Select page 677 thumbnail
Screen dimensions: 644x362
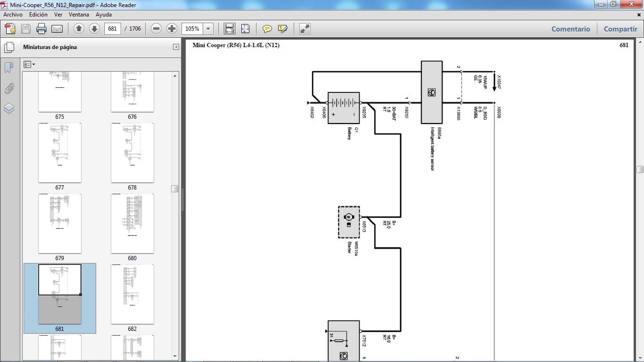click(59, 153)
